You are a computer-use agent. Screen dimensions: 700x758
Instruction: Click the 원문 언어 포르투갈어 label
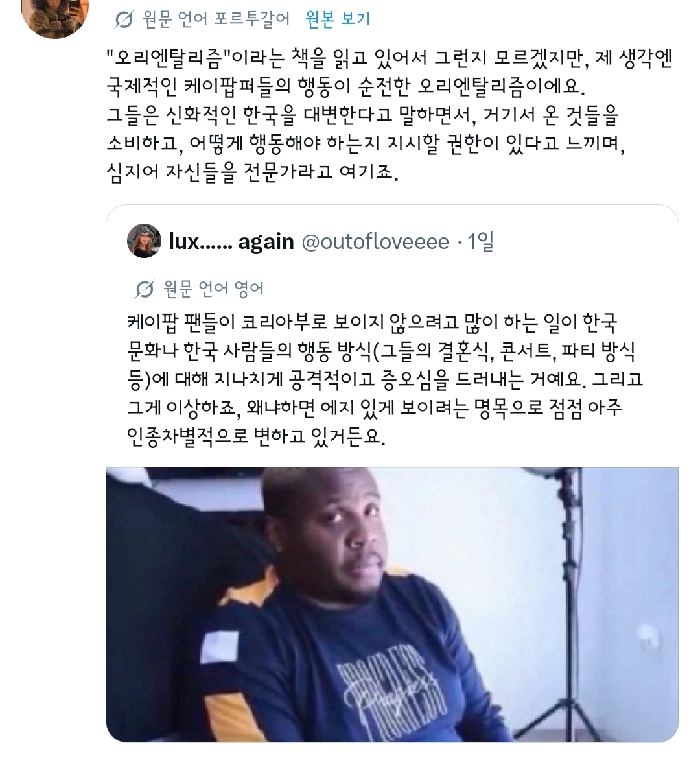[216, 19]
